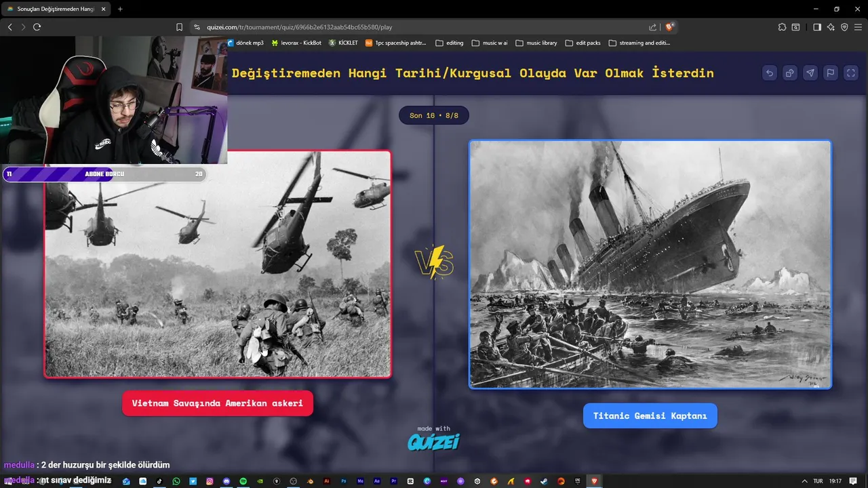Open '1pc spaceship ashtr...' bookmark
Image resolution: width=868 pixels, height=488 pixels.
[x=396, y=43]
